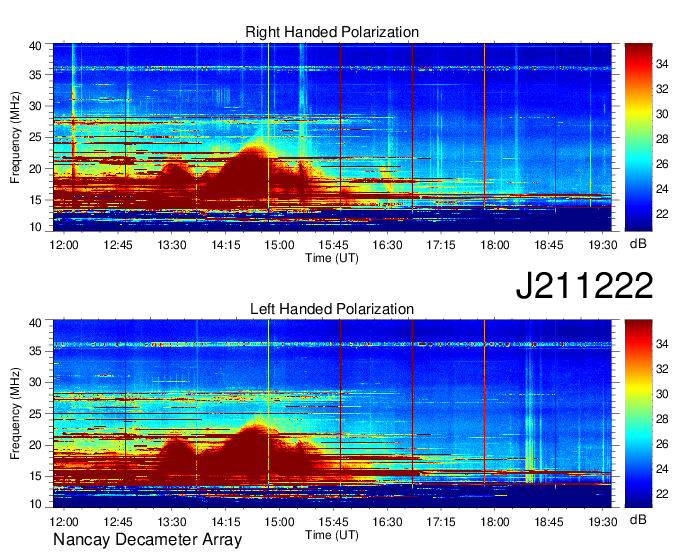Click the "J211222" observation label
This screenshot has width=680, height=552.
(x=584, y=285)
